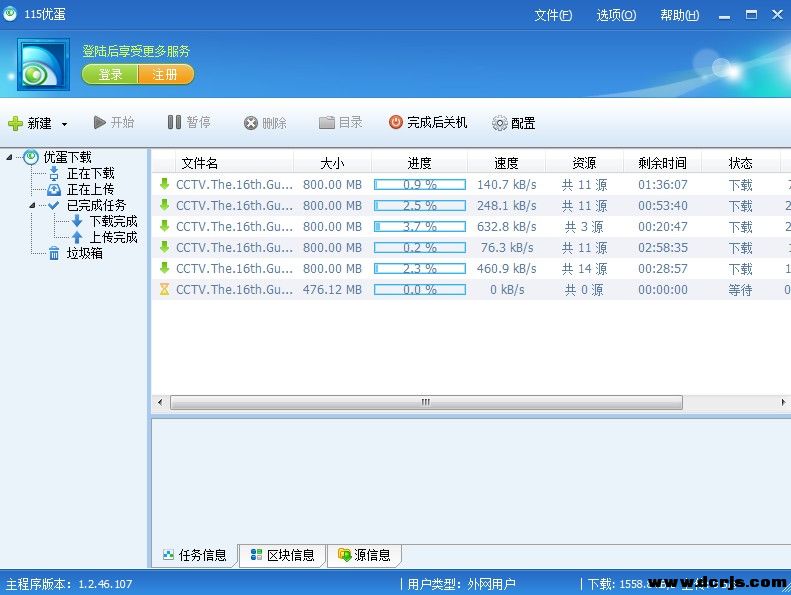Collapse the 优蛋下载 tree root node
Viewport: 791px width, 595px height.
tap(9, 157)
